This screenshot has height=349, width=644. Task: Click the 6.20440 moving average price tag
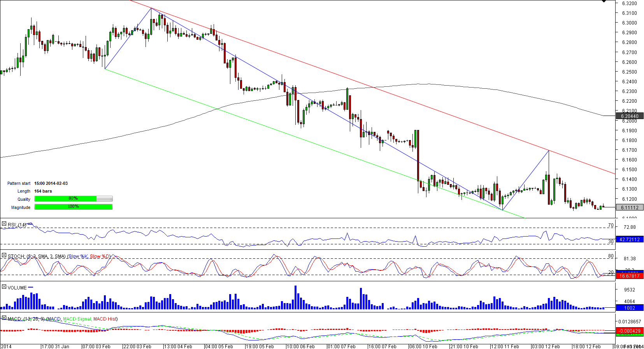[x=629, y=116]
